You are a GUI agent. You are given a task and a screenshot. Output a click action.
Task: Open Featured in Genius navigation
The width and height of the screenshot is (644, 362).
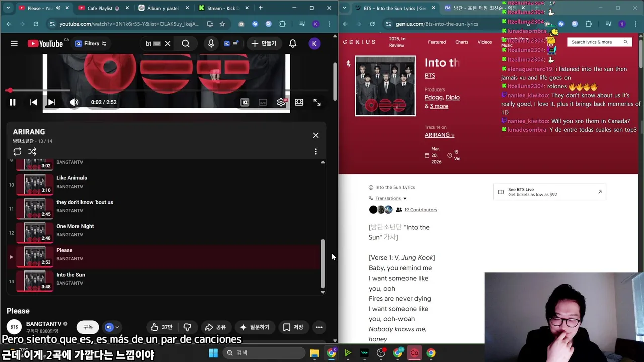[x=437, y=42]
